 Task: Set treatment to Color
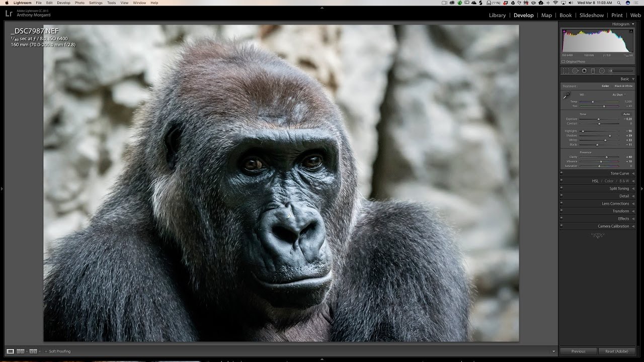[x=605, y=86]
